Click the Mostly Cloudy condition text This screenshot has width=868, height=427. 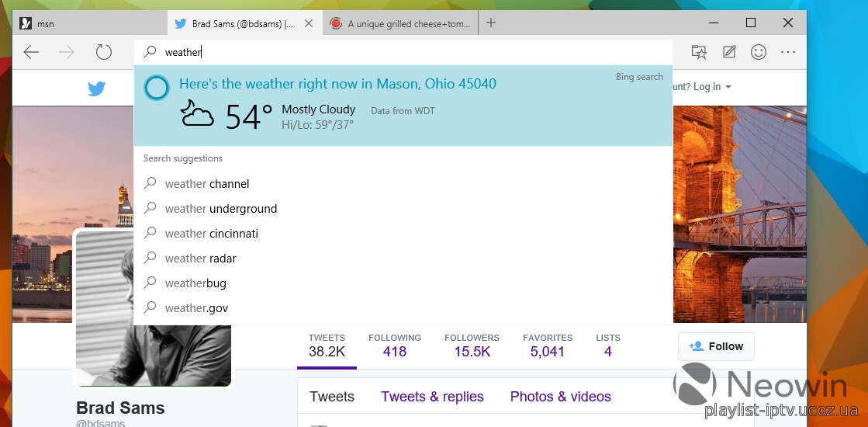pos(318,109)
